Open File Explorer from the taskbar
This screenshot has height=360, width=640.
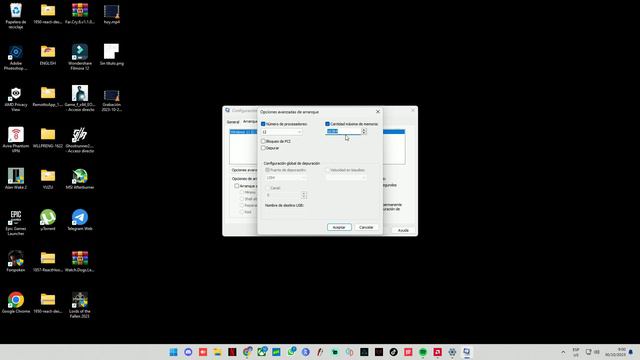(x=218, y=352)
